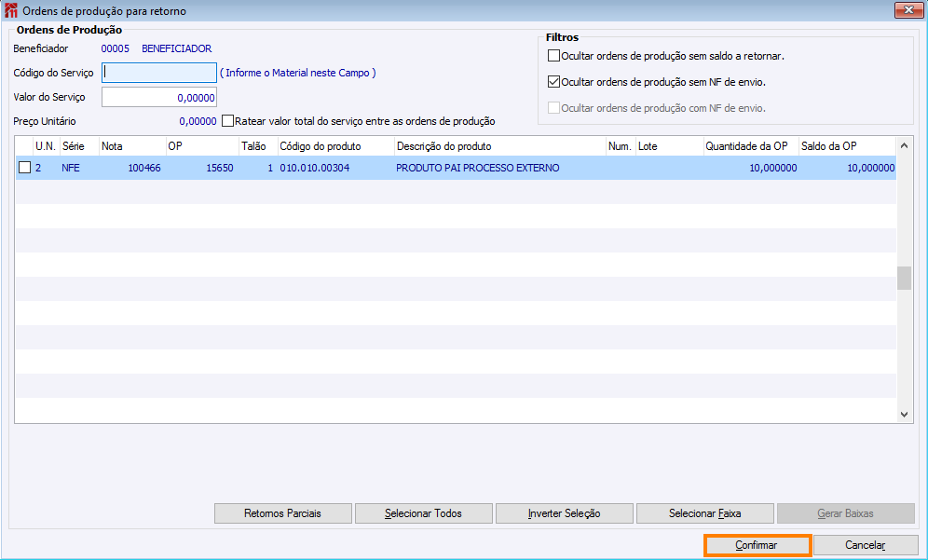This screenshot has width=928, height=560.
Task: Focus the Código do Serviço input field
Action: (159, 73)
